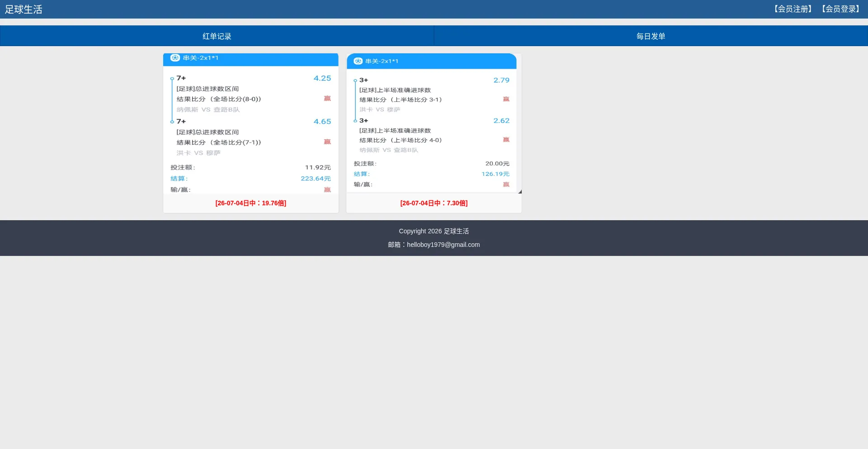Open the 足球生活 site title
Screen dimensions: 868x449
point(24,9)
